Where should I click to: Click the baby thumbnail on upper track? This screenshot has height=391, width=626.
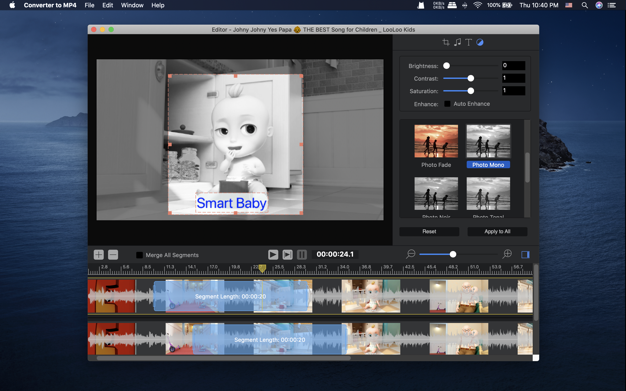[370, 296]
